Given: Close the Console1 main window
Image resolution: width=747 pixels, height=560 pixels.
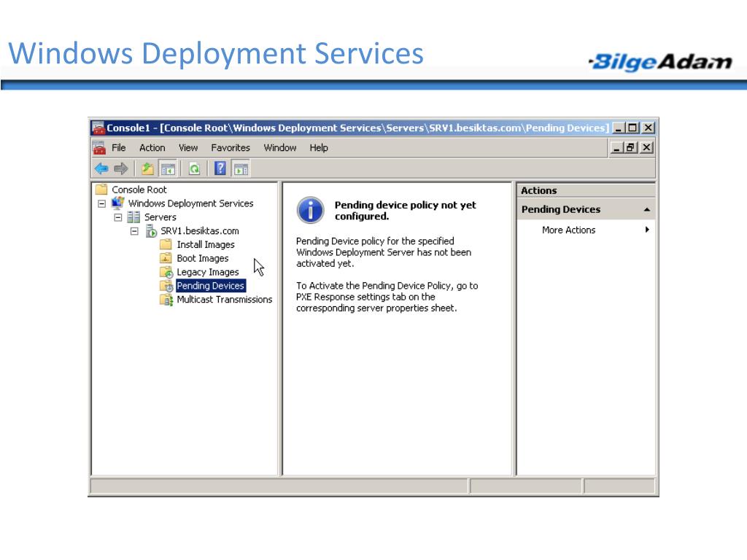Looking at the screenshot, I should (x=648, y=128).
